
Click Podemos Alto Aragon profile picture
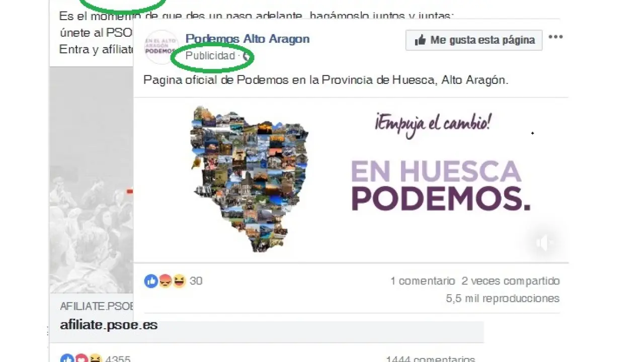[x=161, y=47]
